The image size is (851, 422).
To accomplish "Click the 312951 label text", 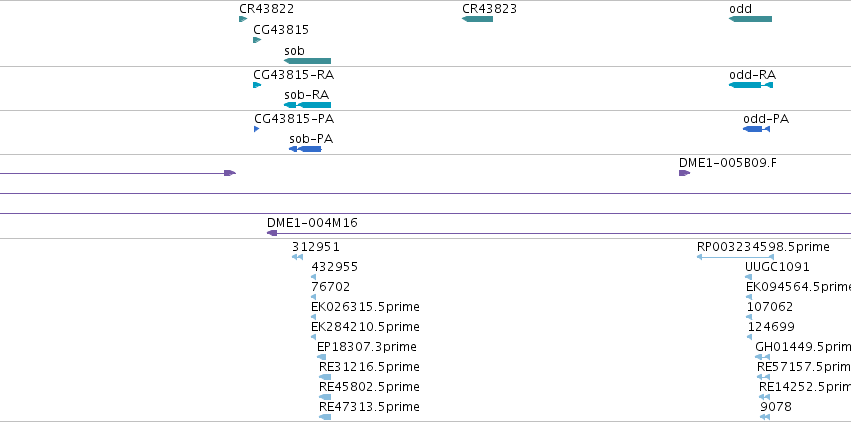I will 316,247.
